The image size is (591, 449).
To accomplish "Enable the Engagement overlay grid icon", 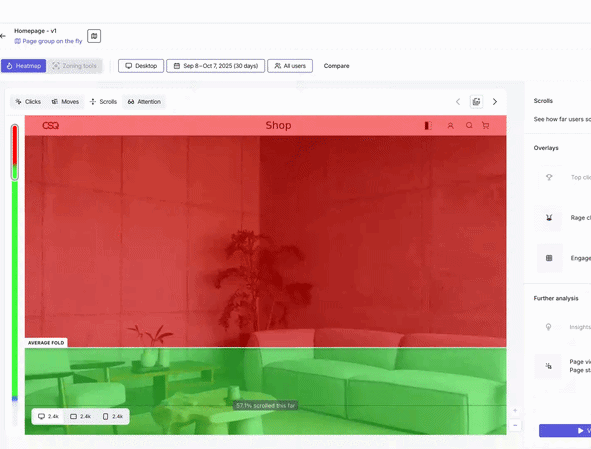I will click(x=549, y=258).
